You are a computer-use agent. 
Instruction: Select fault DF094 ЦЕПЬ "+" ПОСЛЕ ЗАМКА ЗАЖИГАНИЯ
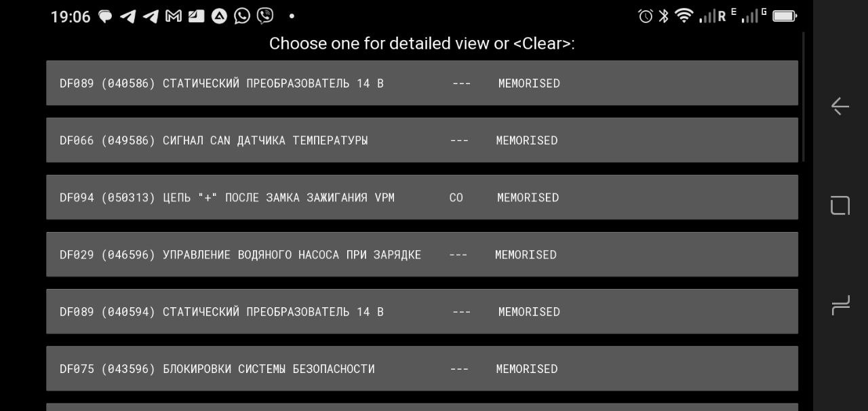point(422,197)
